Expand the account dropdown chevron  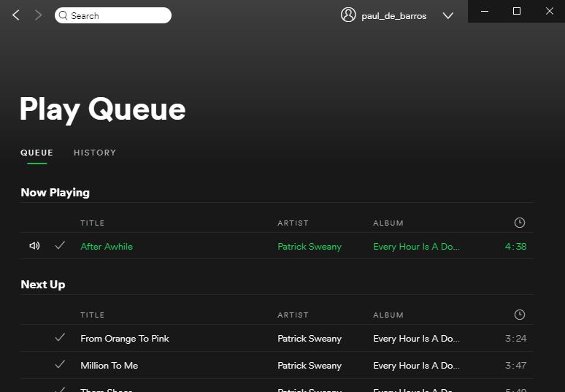[x=448, y=16]
